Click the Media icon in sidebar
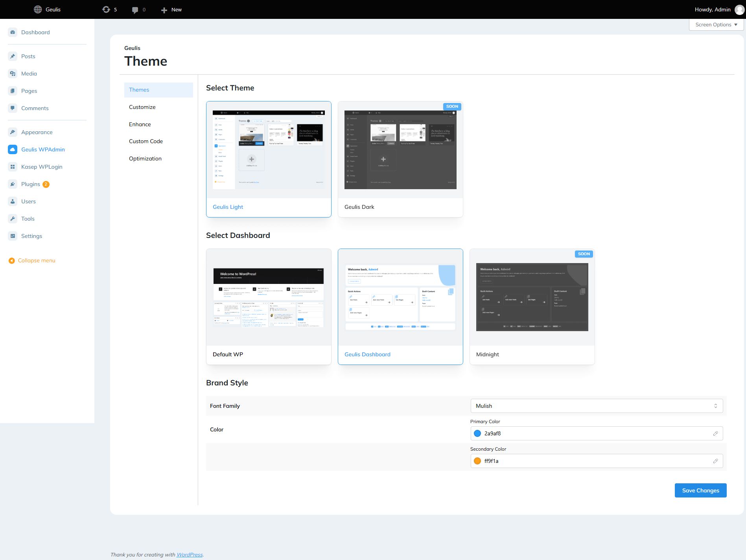746x560 pixels. pos(13,74)
